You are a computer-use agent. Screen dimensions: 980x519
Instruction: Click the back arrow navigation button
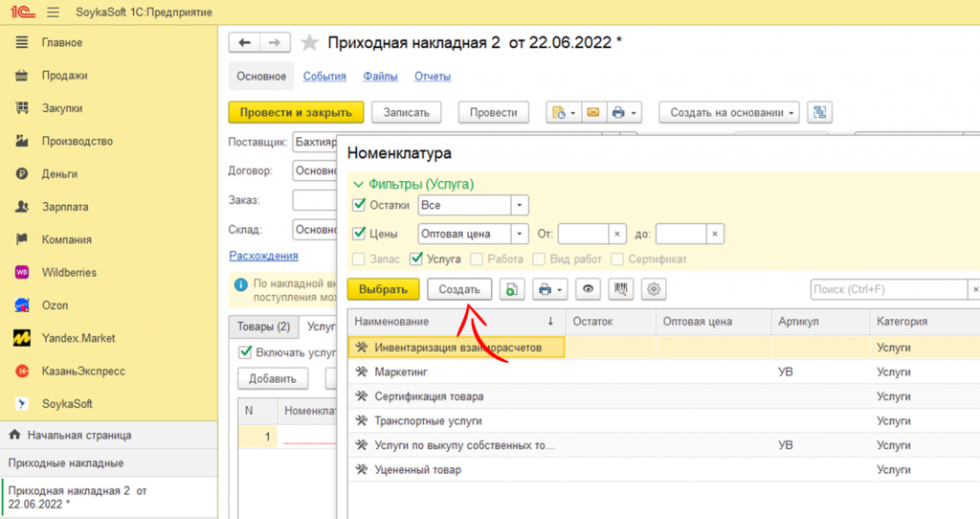pyautogui.click(x=244, y=43)
